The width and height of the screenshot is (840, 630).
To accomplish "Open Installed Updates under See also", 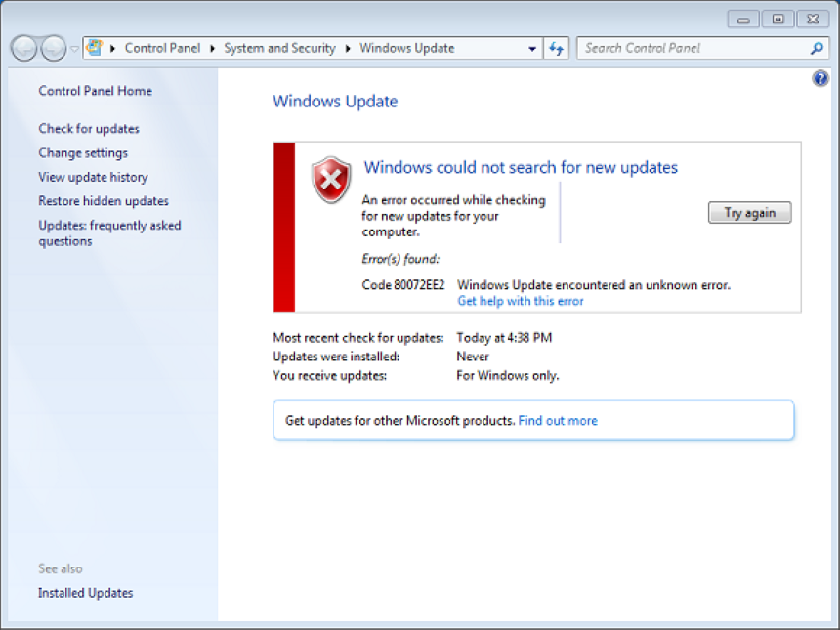I will (86, 593).
